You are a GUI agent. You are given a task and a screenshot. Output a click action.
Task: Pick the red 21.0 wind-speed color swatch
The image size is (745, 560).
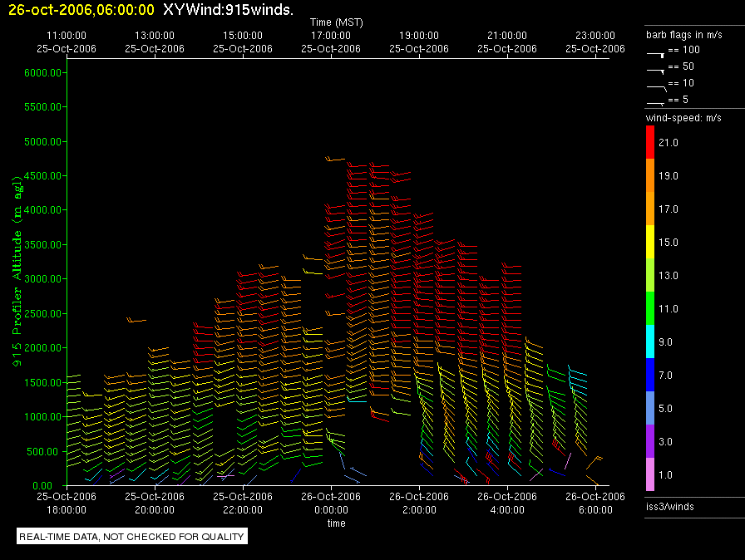click(x=651, y=143)
